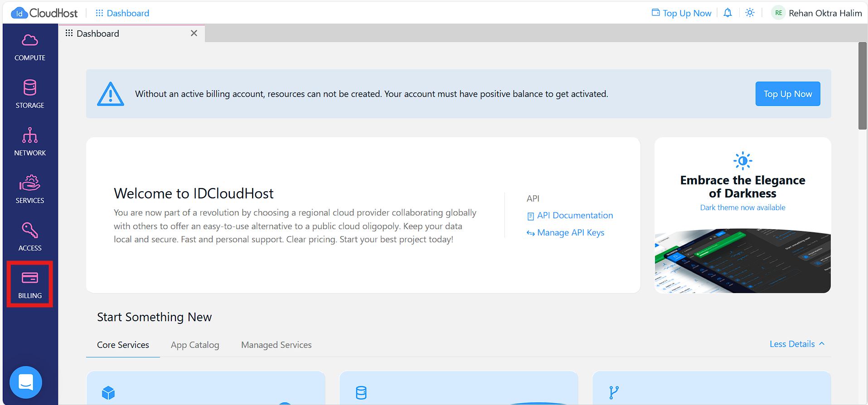
Task: Switch to the Managed Services tab
Action: pos(276,345)
